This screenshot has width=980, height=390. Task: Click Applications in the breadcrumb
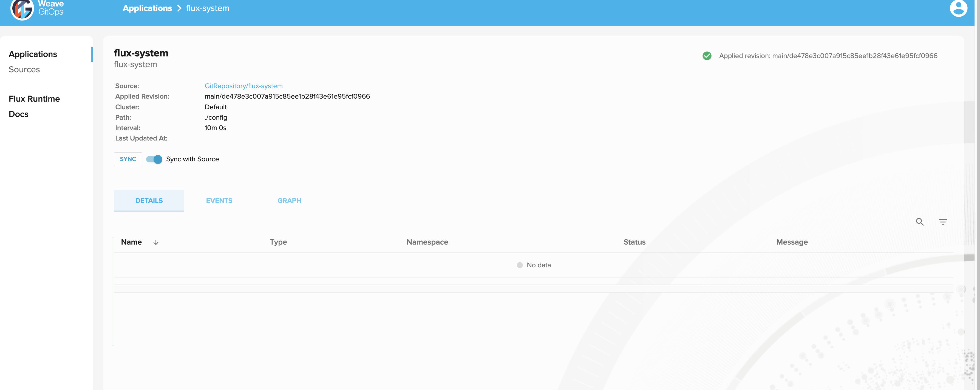pyautogui.click(x=148, y=8)
